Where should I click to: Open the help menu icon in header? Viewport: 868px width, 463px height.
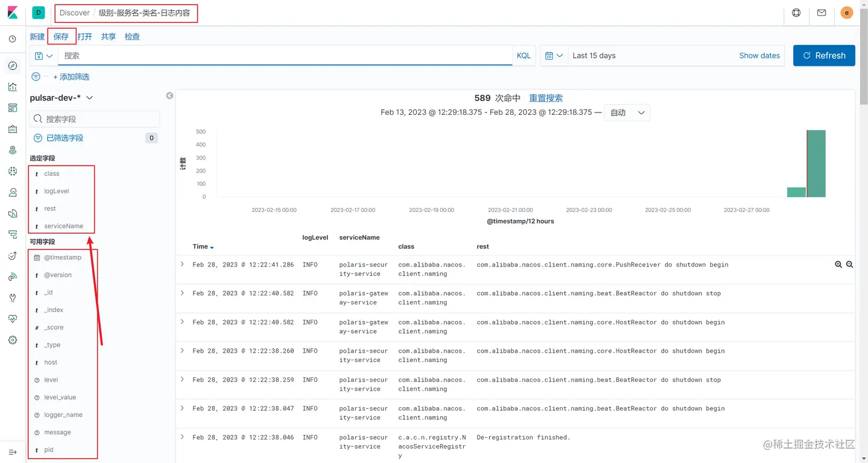[796, 13]
